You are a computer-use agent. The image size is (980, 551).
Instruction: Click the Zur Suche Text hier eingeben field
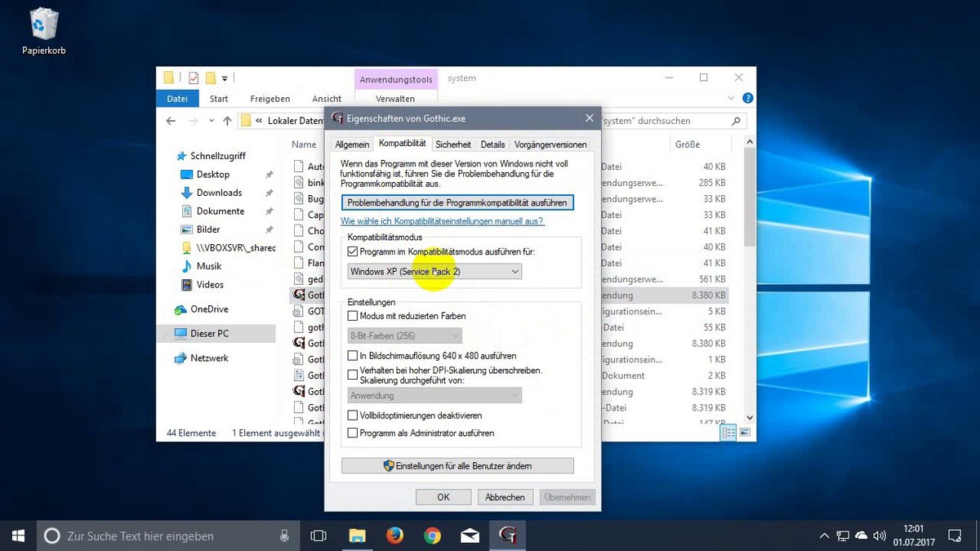coord(147,535)
